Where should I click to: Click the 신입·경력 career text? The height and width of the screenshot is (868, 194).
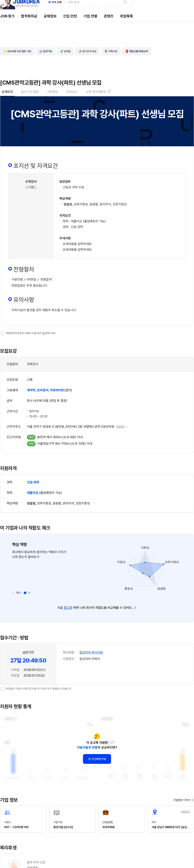coord(33,482)
